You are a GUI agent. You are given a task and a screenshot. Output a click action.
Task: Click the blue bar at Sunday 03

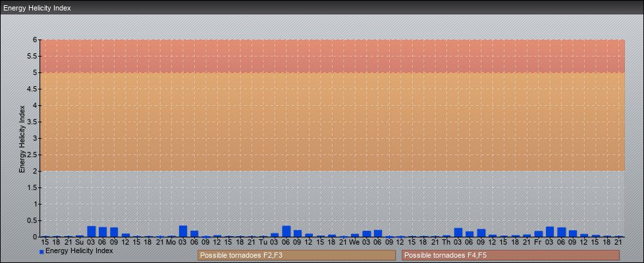(x=91, y=231)
